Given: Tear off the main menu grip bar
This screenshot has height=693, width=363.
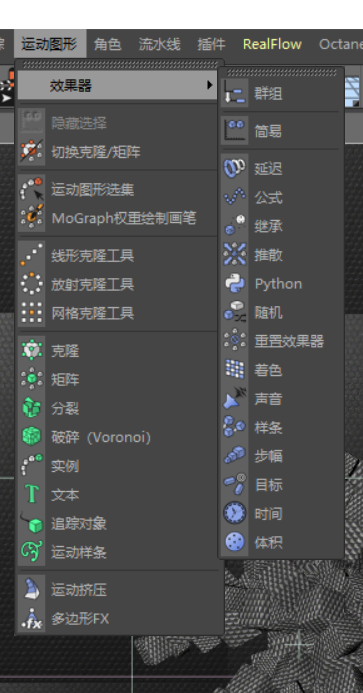Looking at the screenshot, I should click(119, 65).
